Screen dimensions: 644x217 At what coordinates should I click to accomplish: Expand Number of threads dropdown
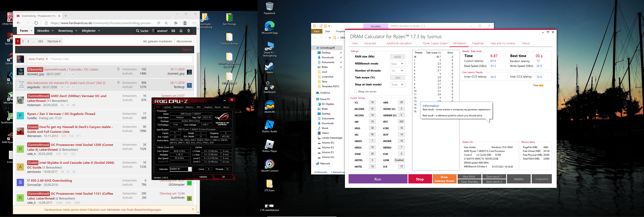[397, 71]
